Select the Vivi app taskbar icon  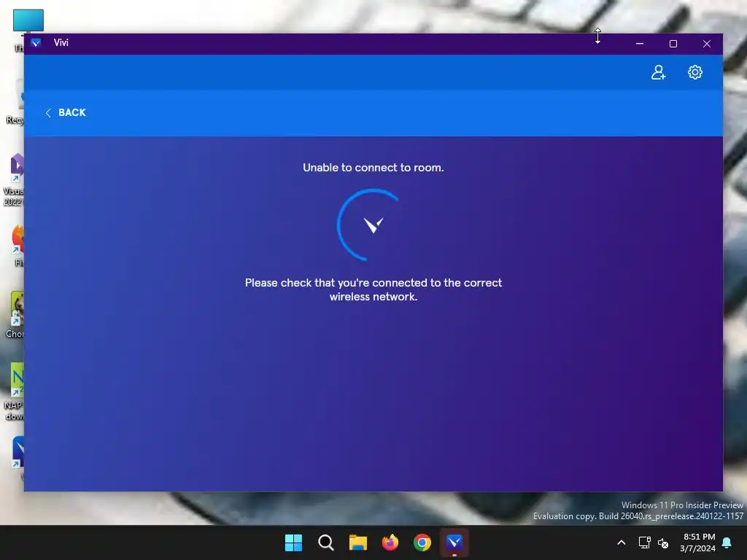click(x=454, y=542)
